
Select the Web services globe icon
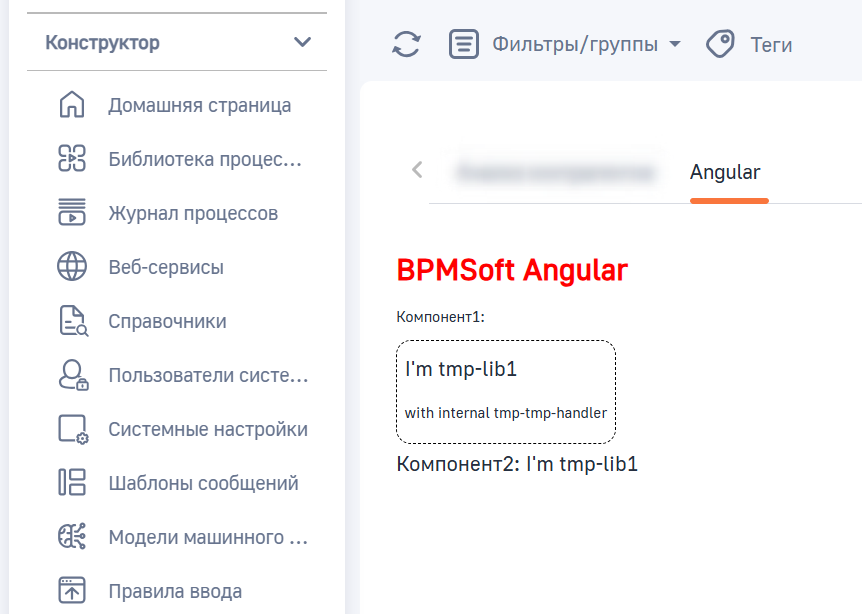[72, 267]
